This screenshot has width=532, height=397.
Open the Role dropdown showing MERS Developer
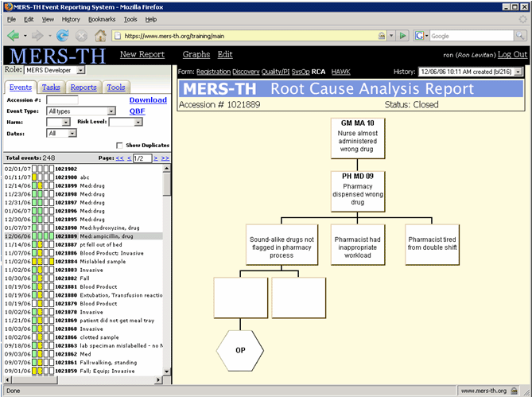(81, 70)
